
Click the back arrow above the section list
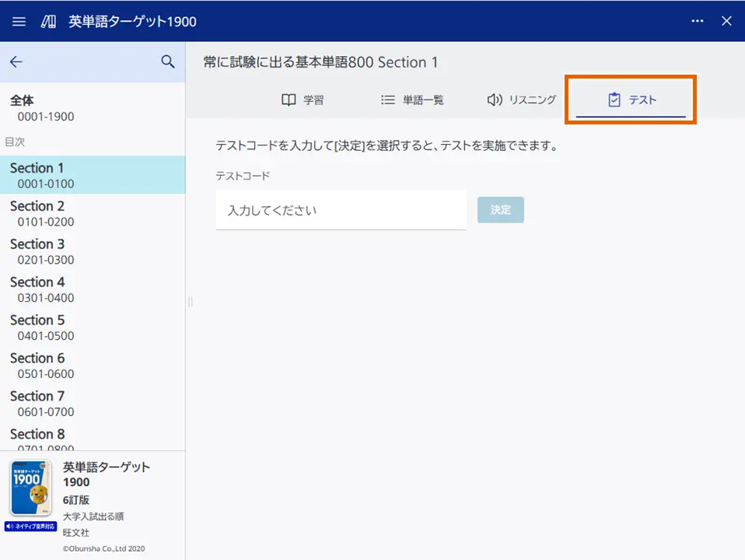[x=16, y=61]
